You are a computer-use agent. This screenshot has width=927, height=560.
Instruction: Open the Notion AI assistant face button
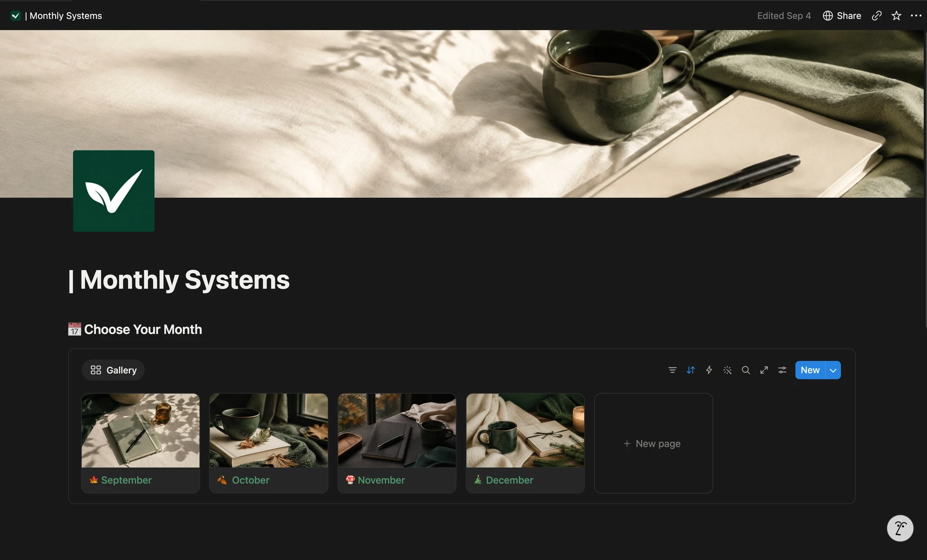900,528
